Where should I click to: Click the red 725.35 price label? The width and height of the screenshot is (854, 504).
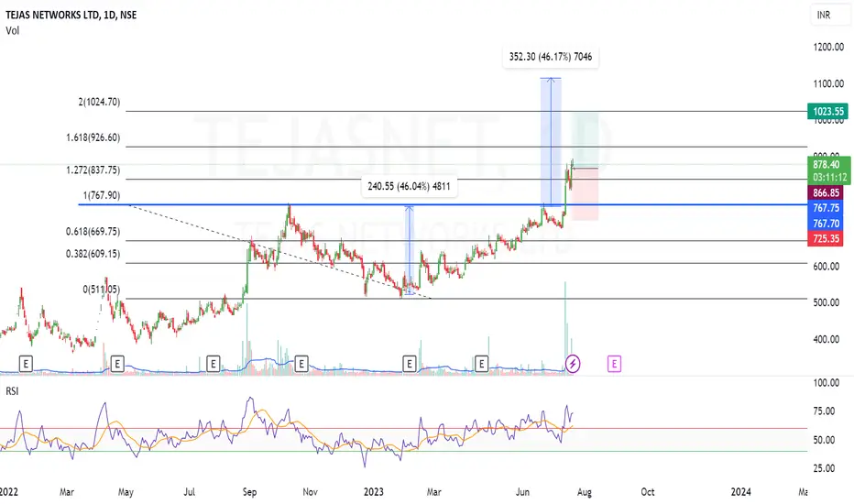point(826,238)
